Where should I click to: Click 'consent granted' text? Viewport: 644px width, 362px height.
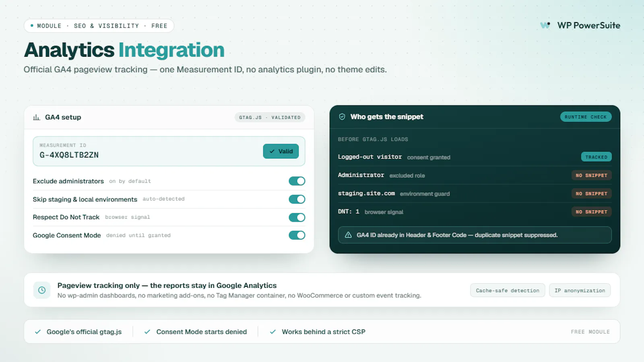pyautogui.click(x=429, y=157)
